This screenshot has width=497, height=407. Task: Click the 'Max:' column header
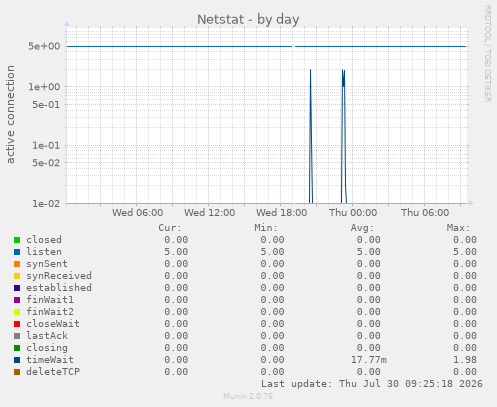[x=458, y=228]
